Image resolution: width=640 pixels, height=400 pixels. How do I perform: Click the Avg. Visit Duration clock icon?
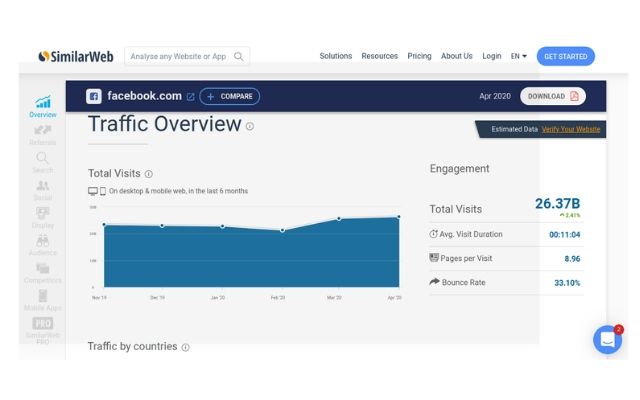click(x=433, y=234)
